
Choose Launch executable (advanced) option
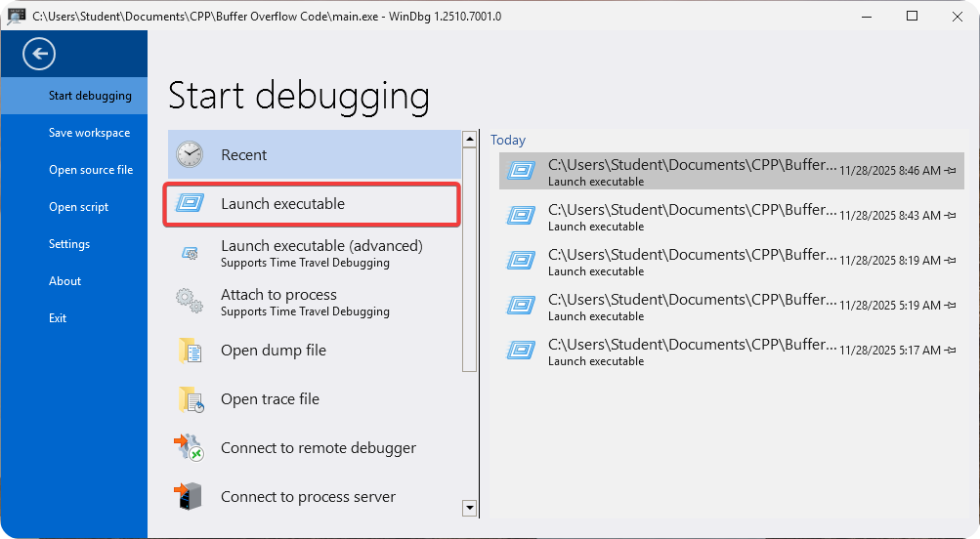click(x=320, y=253)
